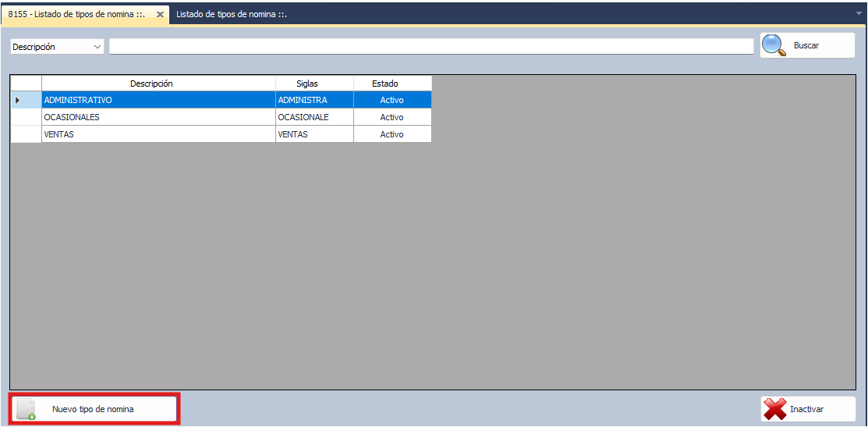Viewport: 868px width, 427px height.
Task: Click the red X Inactivar icon
Action: click(x=774, y=409)
